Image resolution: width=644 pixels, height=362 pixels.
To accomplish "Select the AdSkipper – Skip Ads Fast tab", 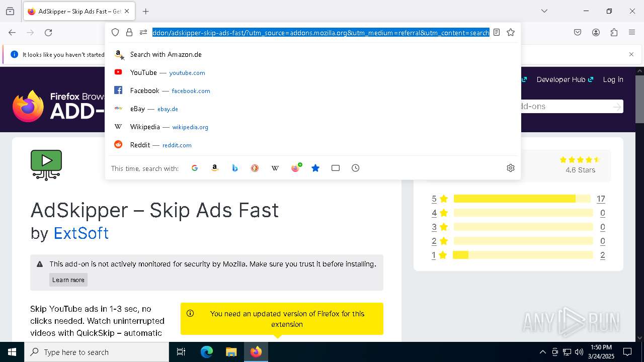I will point(79,11).
